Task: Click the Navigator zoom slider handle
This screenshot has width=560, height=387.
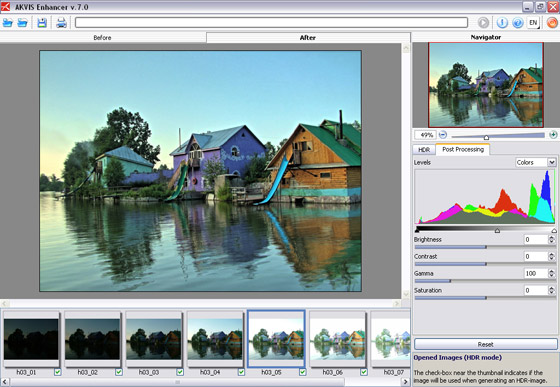Action: (x=486, y=137)
